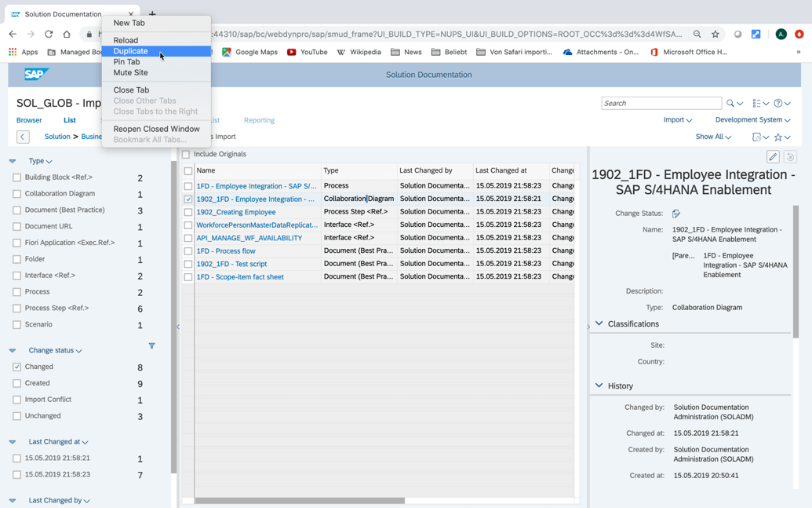Open the favorites star icon above the detail panel

777,137
